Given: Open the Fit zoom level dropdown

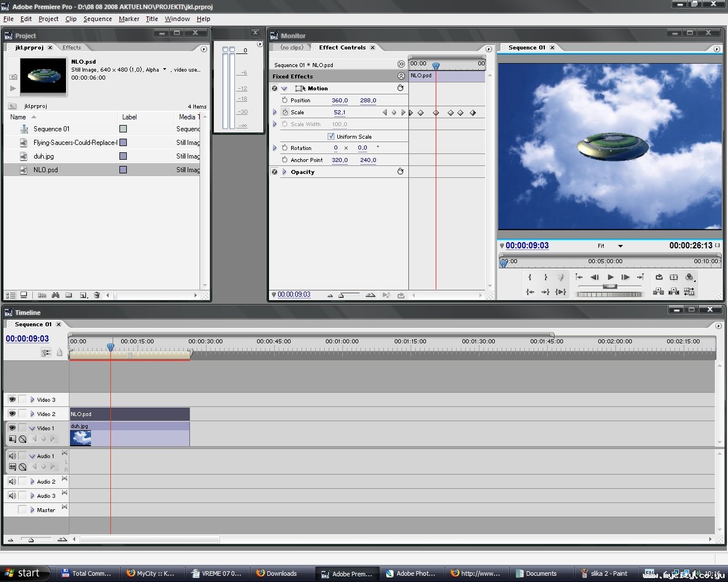Looking at the screenshot, I should tap(620, 246).
